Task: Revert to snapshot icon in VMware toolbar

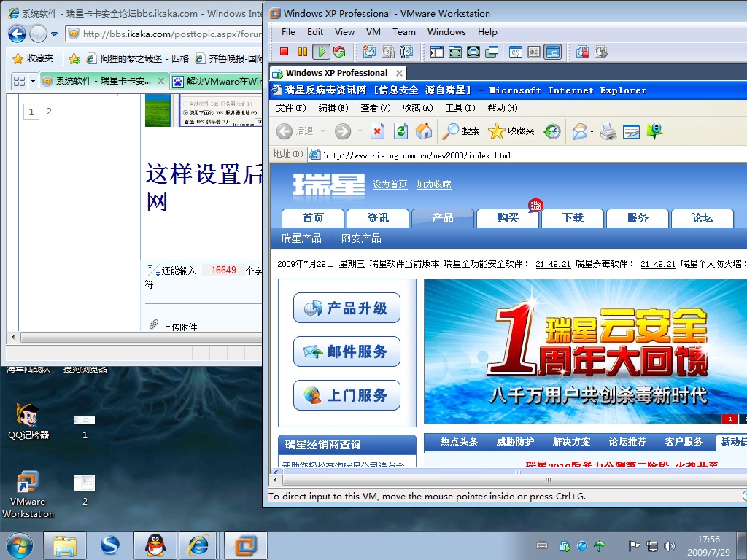Action: tap(388, 52)
